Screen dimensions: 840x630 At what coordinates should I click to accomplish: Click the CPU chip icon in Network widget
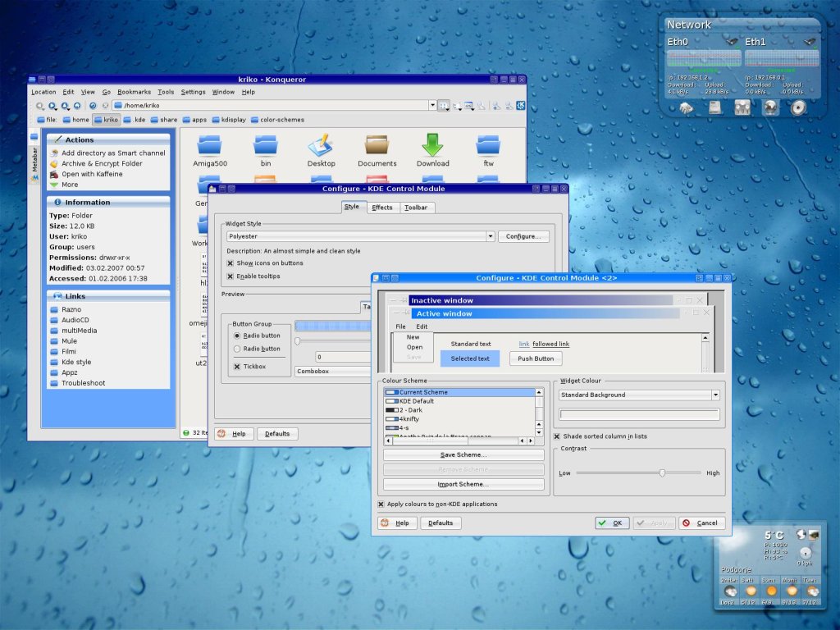[687, 107]
